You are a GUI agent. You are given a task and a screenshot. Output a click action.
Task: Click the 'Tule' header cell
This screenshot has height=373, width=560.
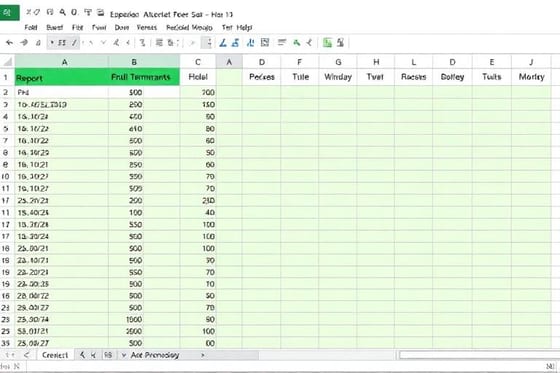click(300, 77)
